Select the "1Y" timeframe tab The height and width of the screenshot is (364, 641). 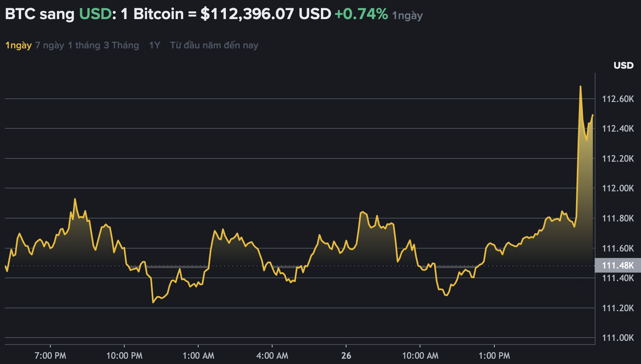pos(154,45)
